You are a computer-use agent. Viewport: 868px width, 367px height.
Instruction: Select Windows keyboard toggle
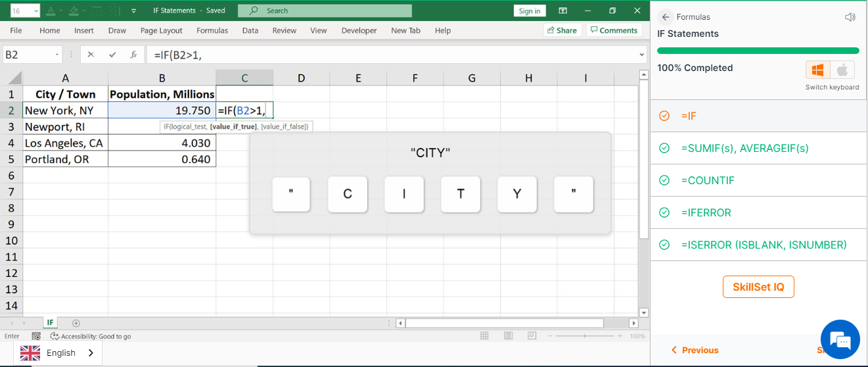[818, 70]
